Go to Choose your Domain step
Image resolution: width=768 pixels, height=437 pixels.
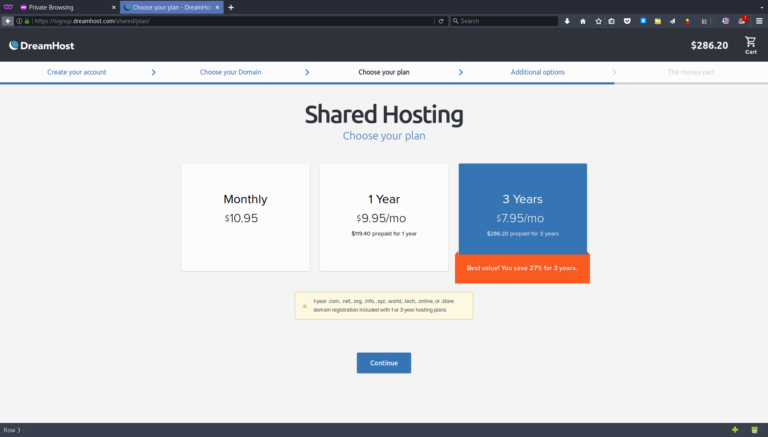(x=230, y=72)
